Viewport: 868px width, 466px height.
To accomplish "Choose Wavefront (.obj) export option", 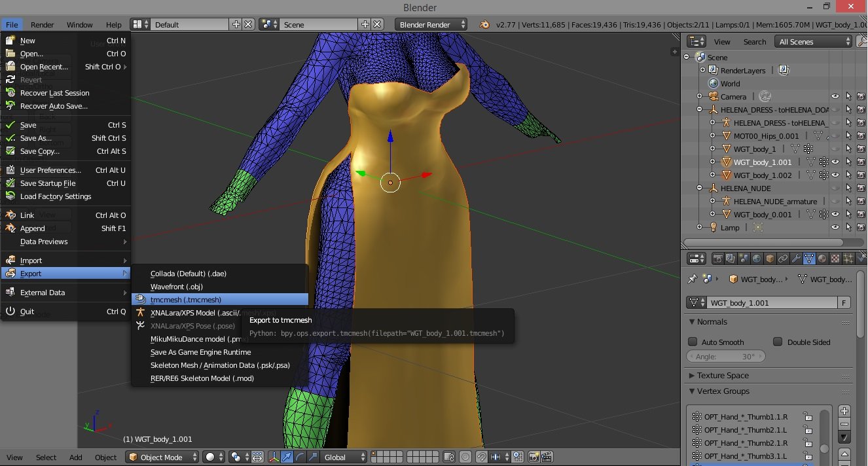I will pyautogui.click(x=220, y=287).
